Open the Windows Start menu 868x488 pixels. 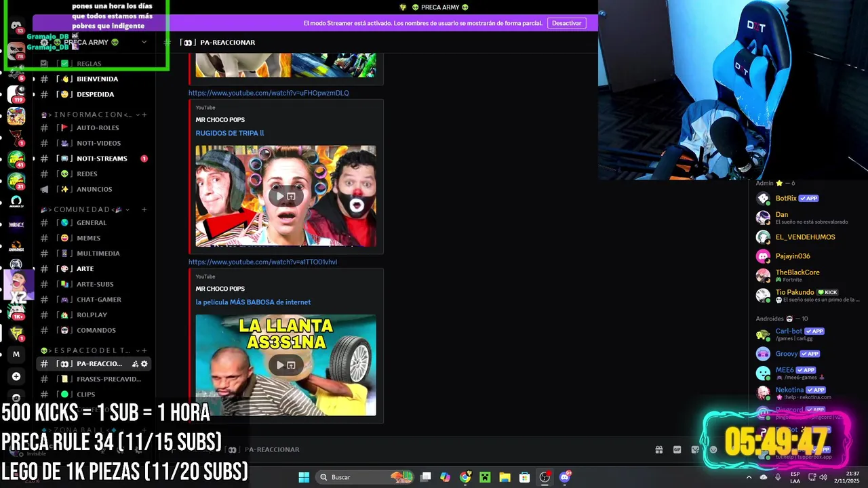coord(304,477)
